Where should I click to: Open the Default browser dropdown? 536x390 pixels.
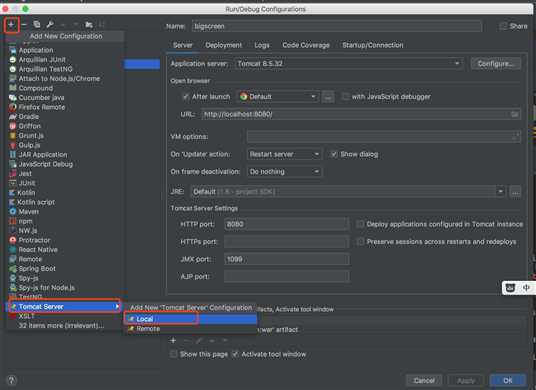279,97
